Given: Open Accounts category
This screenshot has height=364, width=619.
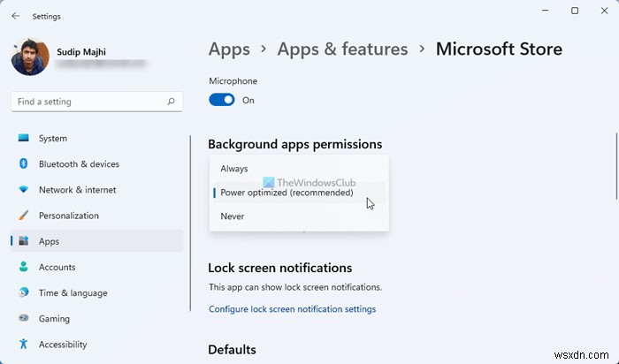Looking at the screenshot, I should coord(96,267).
